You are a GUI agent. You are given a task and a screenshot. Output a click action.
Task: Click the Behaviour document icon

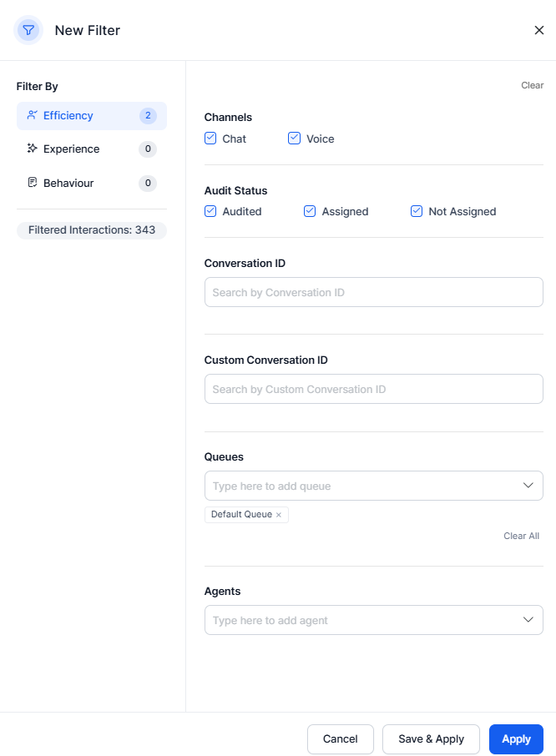coord(32,183)
